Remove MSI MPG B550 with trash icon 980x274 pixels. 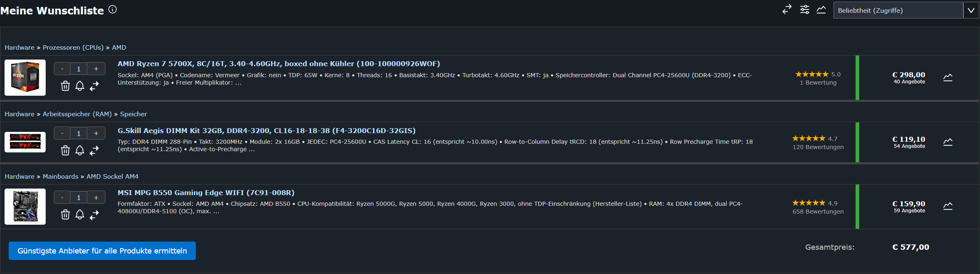[x=65, y=214]
